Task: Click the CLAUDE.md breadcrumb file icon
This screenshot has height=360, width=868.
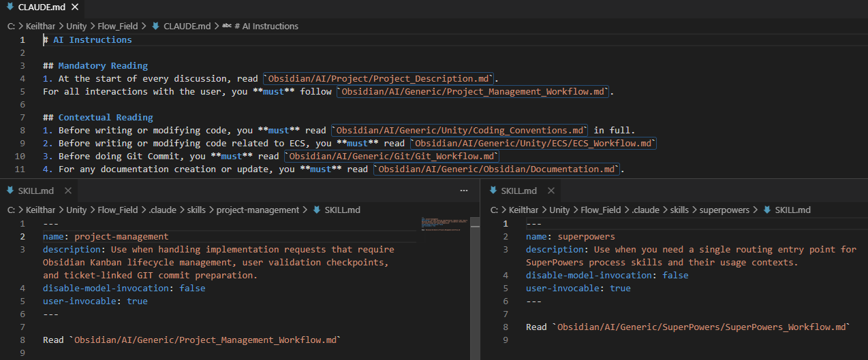Action: [156, 26]
